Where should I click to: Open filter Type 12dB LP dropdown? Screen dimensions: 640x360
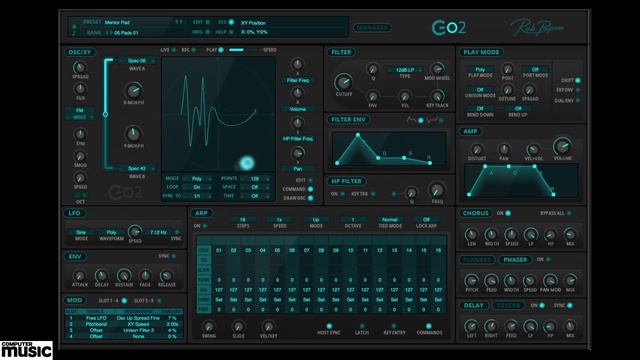[405, 70]
